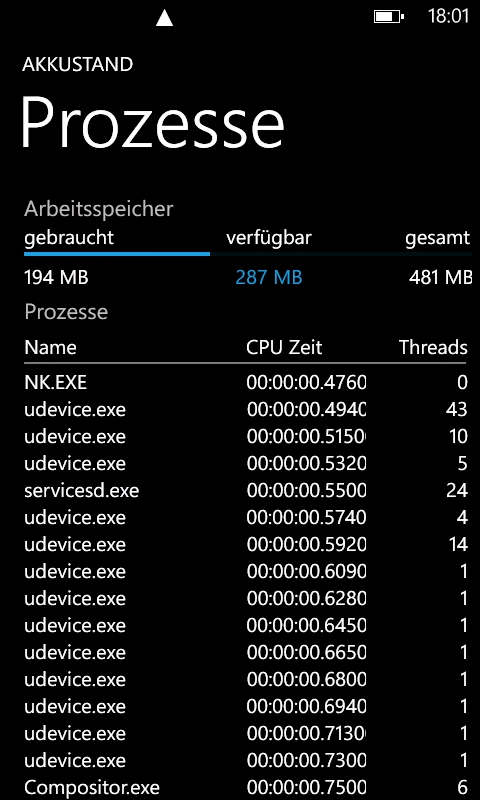
Task: Select the Compositor.exe process
Action: coord(245,788)
